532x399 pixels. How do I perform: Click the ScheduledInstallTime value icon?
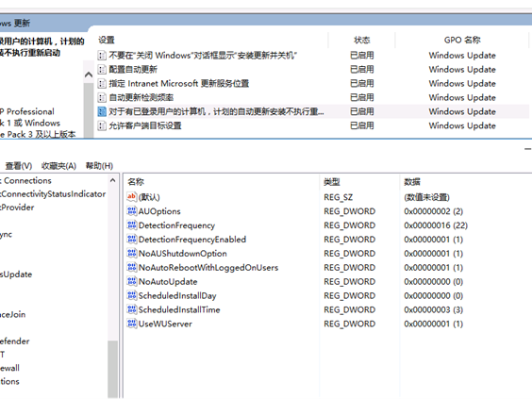tap(132, 309)
